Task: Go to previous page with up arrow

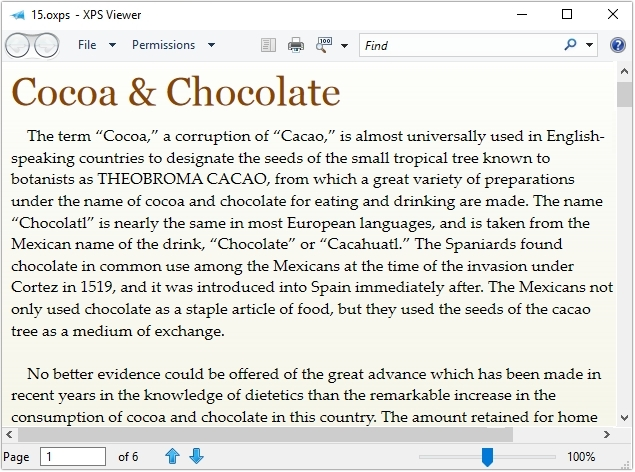Action: [x=172, y=456]
